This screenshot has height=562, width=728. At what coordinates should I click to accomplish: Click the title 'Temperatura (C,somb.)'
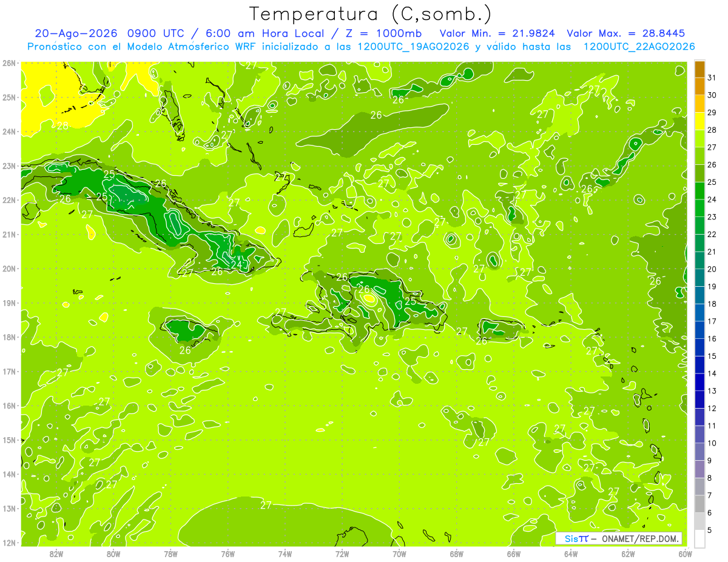(371, 14)
